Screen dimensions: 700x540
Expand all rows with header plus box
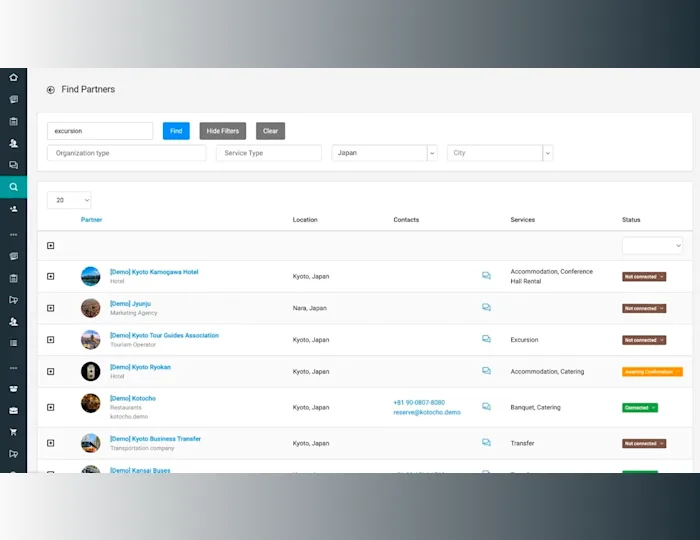pos(50,245)
